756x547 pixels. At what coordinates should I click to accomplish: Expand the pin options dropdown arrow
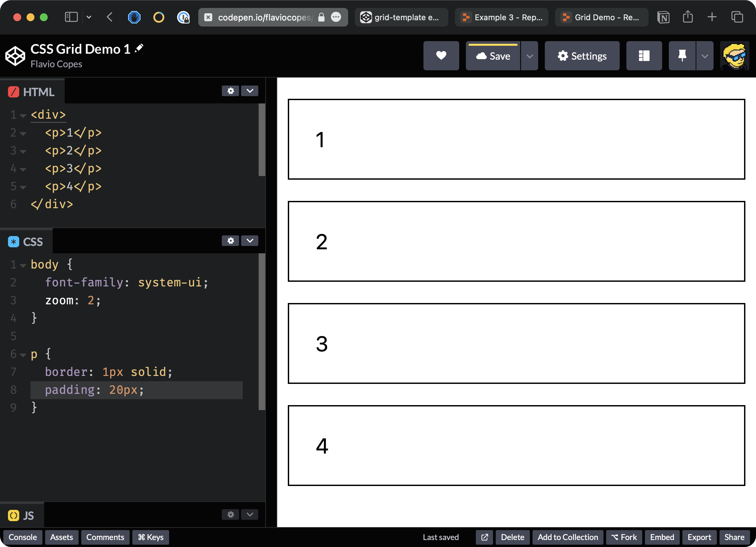pyautogui.click(x=704, y=56)
